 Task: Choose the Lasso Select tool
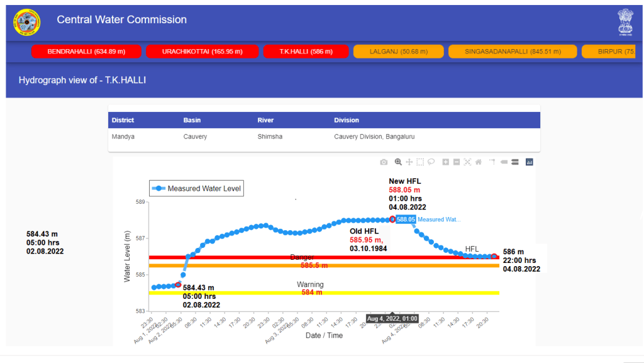431,162
